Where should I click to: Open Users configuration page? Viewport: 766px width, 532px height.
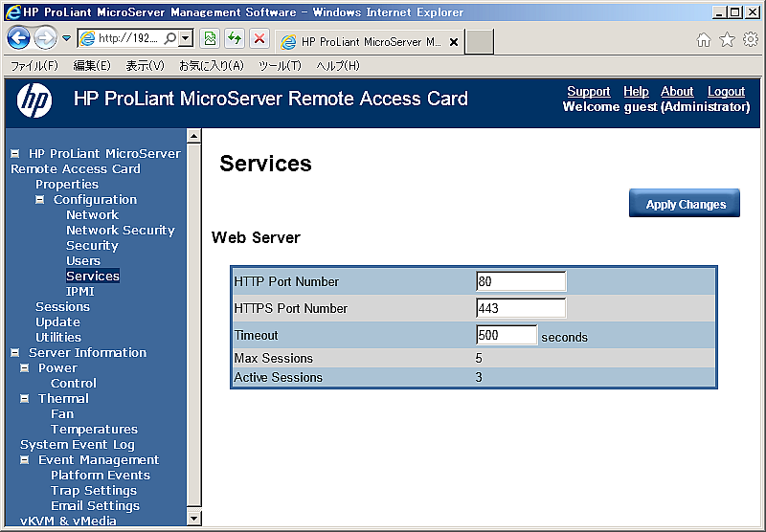[83, 260]
